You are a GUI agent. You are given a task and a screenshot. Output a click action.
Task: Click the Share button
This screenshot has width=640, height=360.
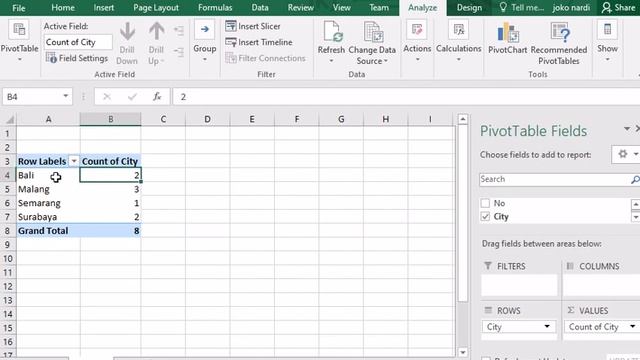(x=619, y=7)
